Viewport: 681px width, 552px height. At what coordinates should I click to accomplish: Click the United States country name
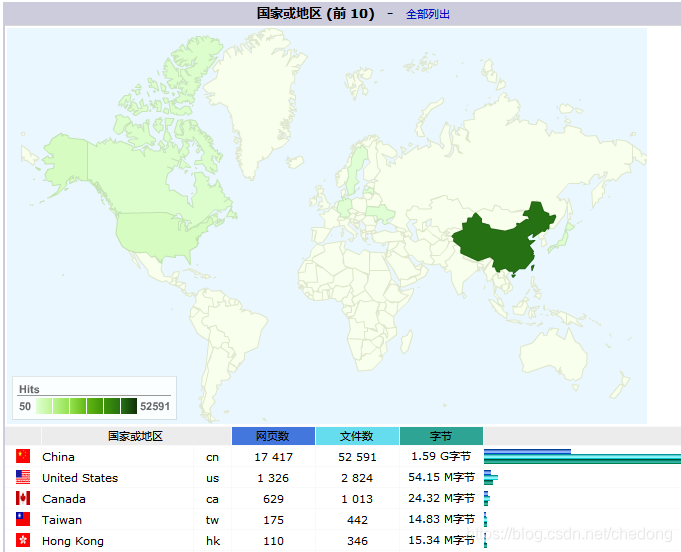point(80,478)
